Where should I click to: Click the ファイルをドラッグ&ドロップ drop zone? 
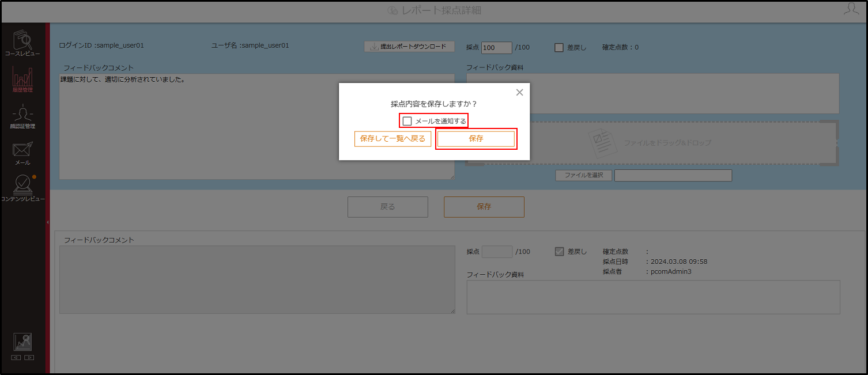click(652, 143)
